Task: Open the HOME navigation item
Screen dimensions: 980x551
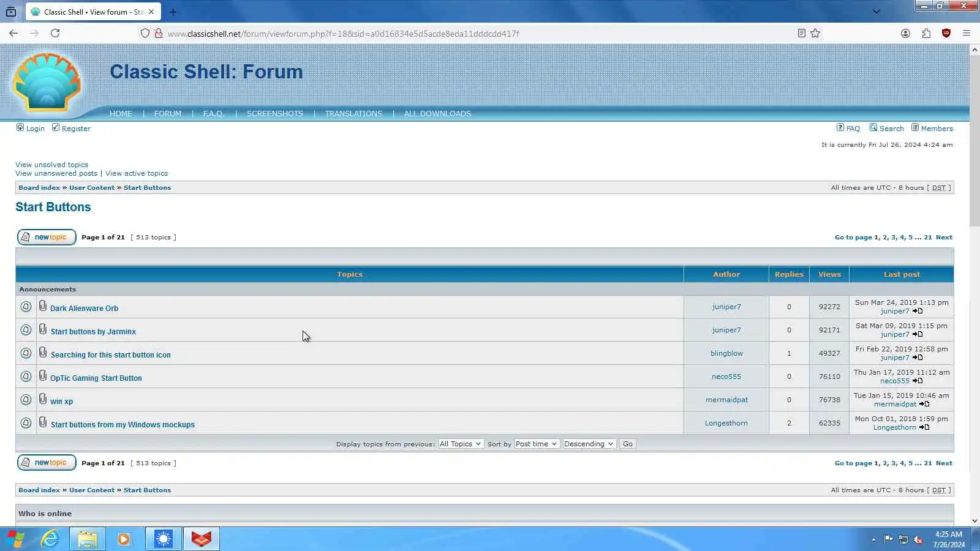Action: (121, 114)
